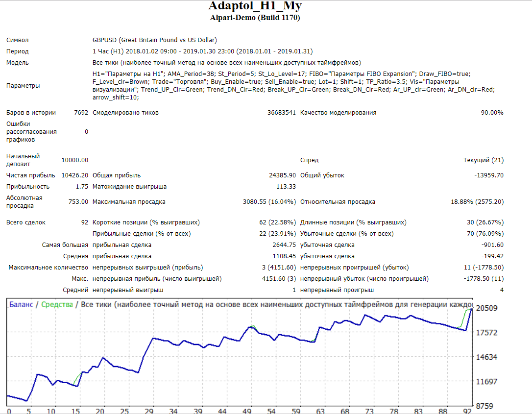Screen dimensions: 532x417
Task: Click the x-axis trade number 49
Action: (x=247, y=411)
